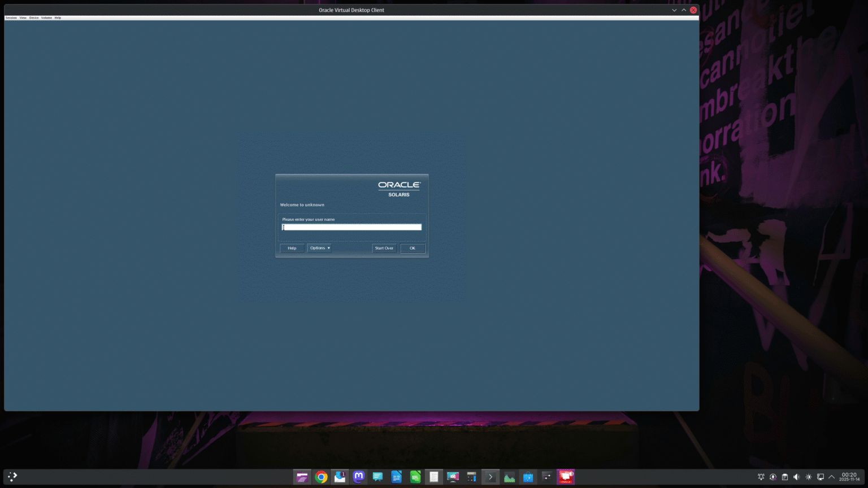Open the terminal icon in taskbar
Viewport: 868px width, 488px height.
(x=490, y=477)
